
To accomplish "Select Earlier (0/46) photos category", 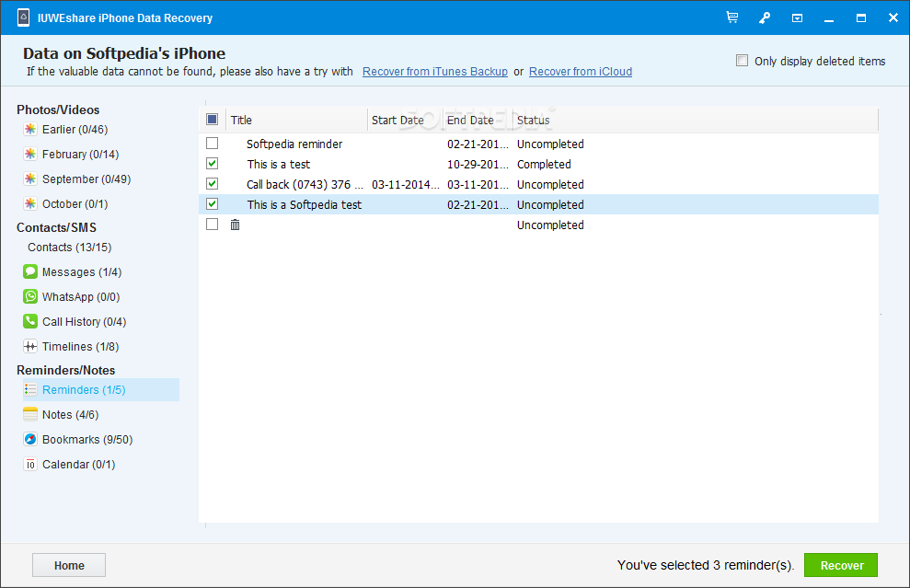I will pyautogui.click(x=75, y=130).
